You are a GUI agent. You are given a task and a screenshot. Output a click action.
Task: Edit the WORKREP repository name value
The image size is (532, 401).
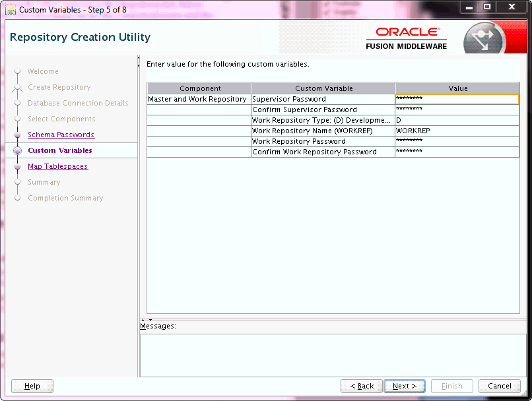[457, 131]
